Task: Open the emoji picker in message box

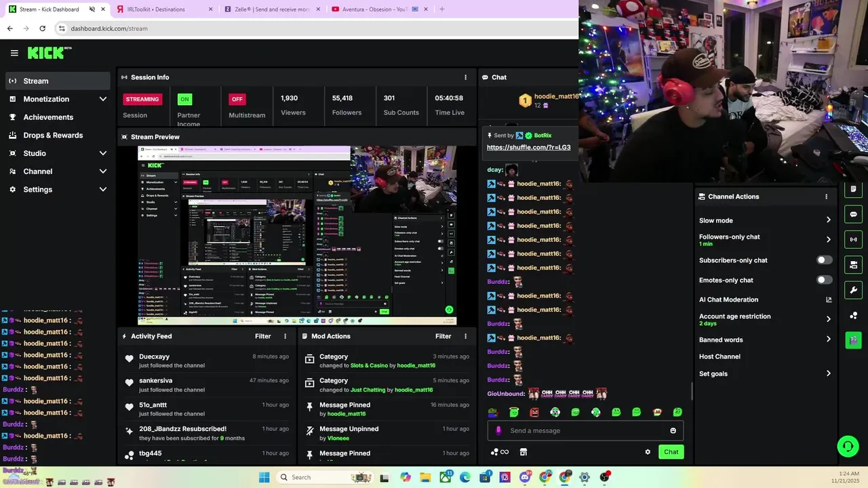Action: pyautogui.click(x=673, y=430)
